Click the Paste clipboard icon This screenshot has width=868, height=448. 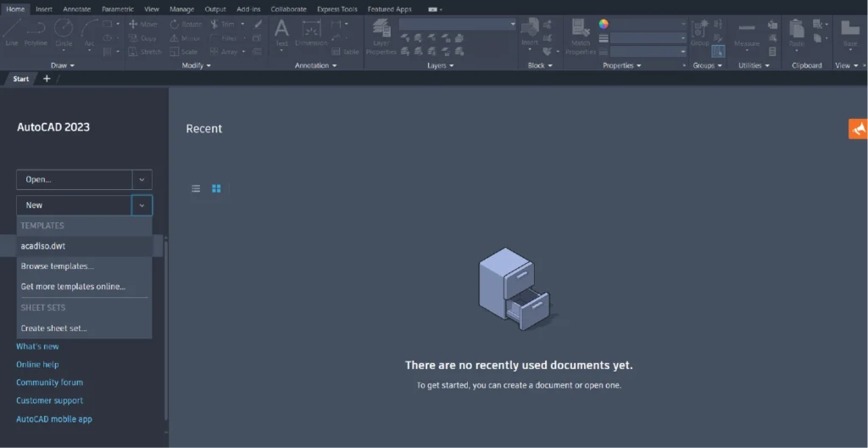[797, 33]
